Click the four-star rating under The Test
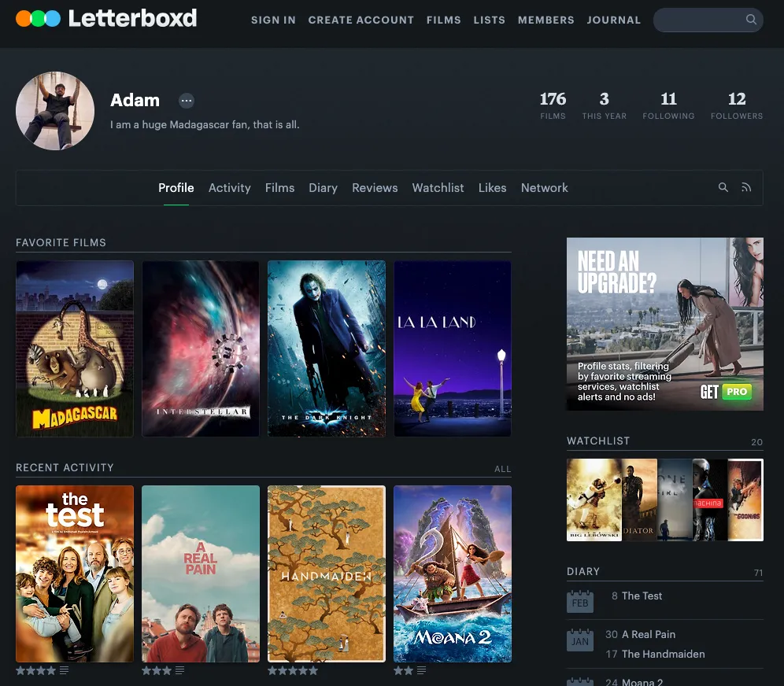784x686 pixels. point(35,670)
